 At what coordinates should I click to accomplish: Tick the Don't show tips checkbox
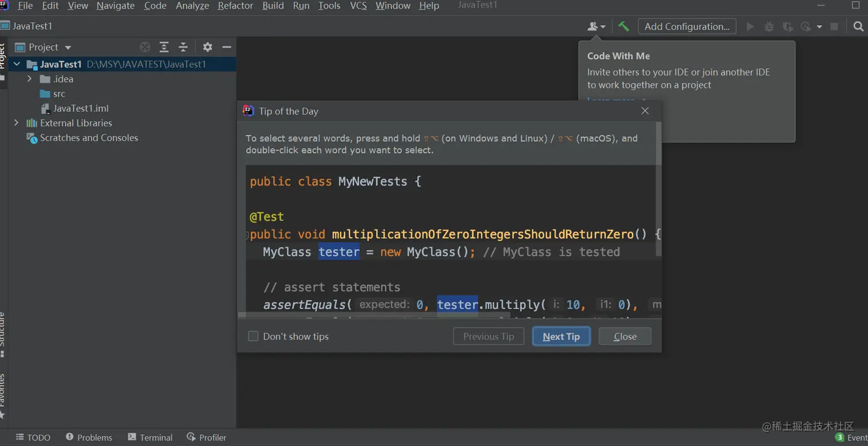point(253,336)
